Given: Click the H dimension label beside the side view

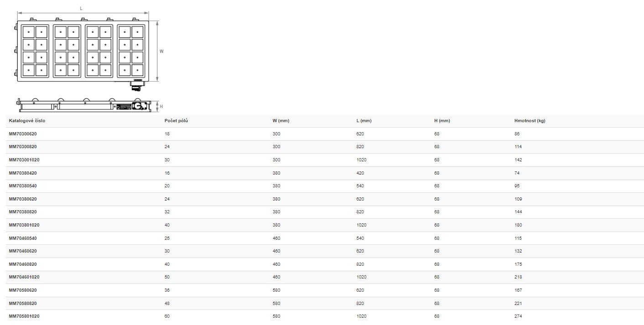Looking at the screenshot, I should [161, 106].
